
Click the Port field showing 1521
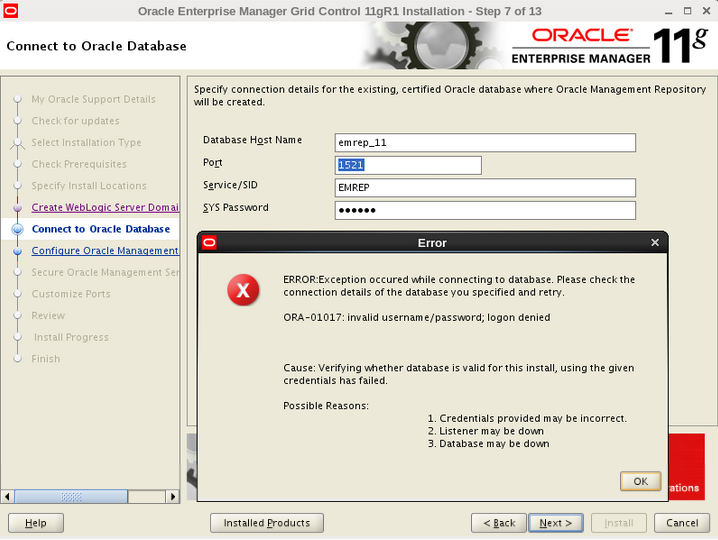408,165
